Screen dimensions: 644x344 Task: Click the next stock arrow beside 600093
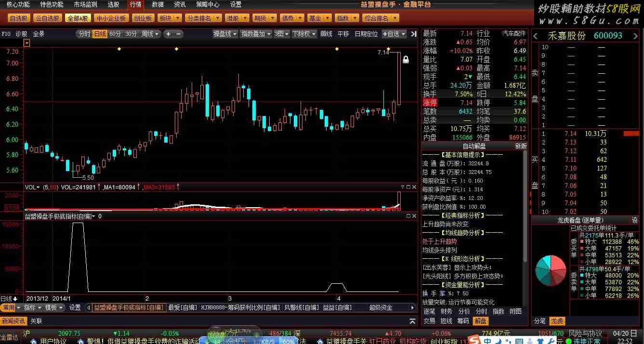pos(636,36)
